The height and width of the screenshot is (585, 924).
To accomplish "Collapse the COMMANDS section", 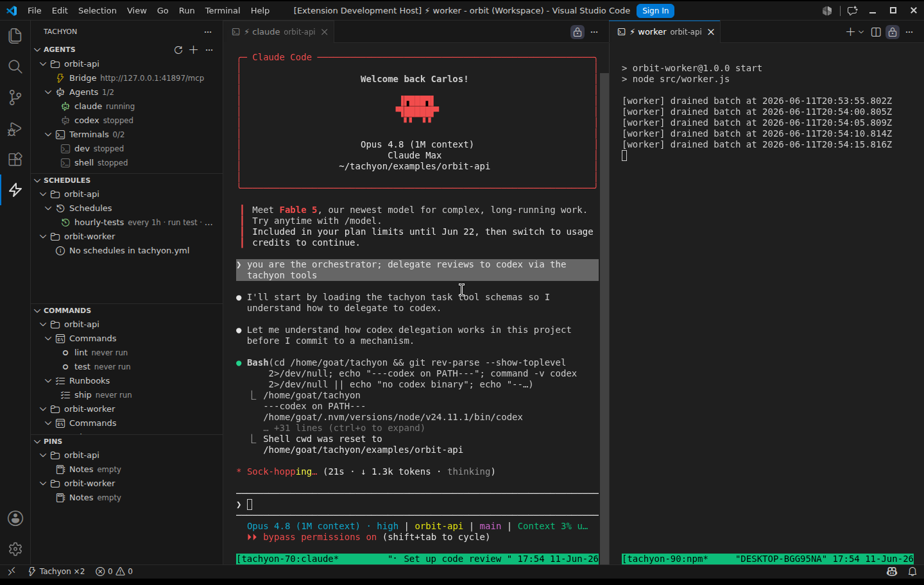I will coord(37,310).
